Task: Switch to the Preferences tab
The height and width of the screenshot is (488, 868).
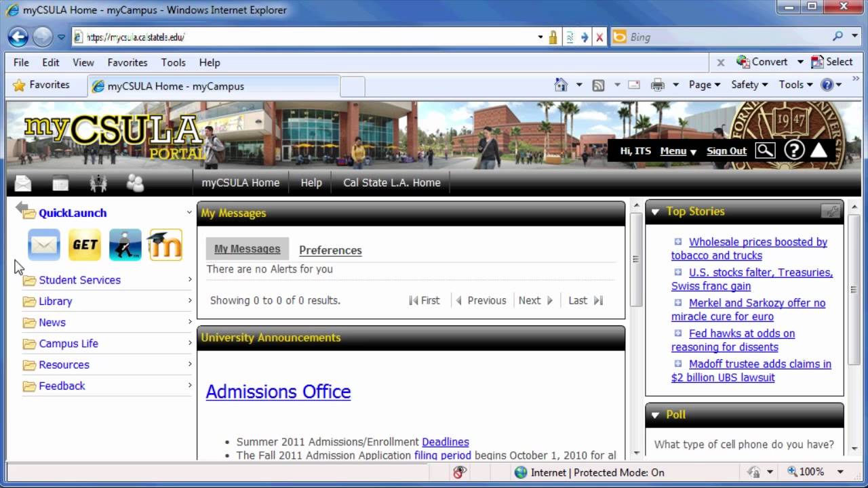Action: (330, 250)
